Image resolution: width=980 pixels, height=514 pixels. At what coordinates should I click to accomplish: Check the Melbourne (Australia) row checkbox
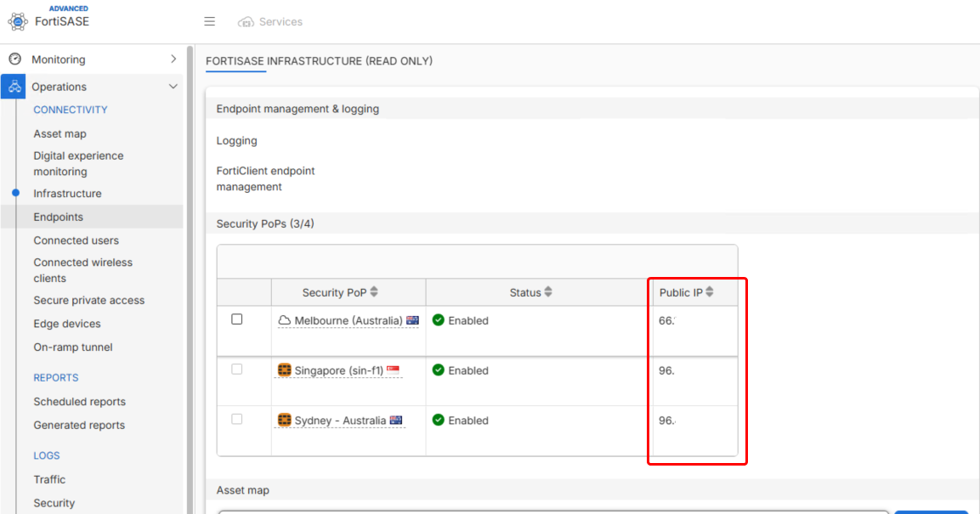pyautogui.click(x=237, y=319)
